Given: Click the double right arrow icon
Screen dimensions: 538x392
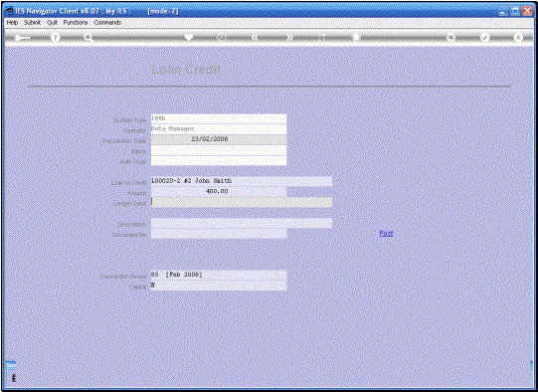Looking at the screenshot, I should coord(289,37).
